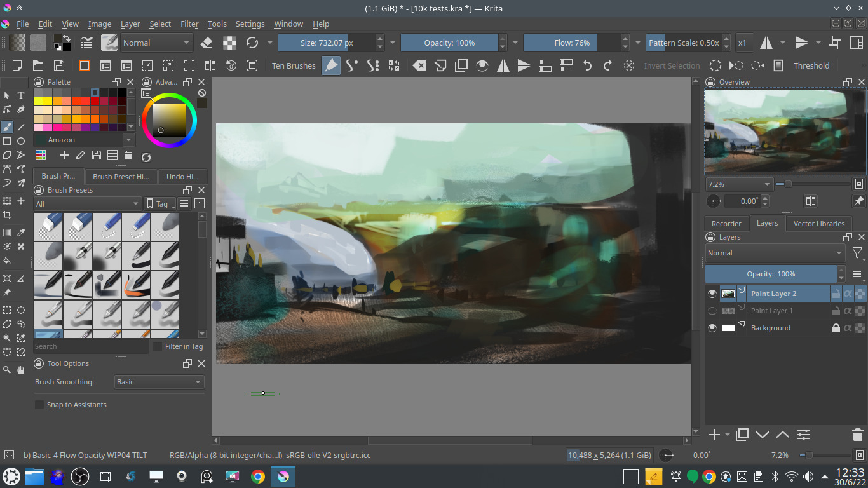868x488 pixels.
Task: Open the Recorder tab
Action: 726,224
